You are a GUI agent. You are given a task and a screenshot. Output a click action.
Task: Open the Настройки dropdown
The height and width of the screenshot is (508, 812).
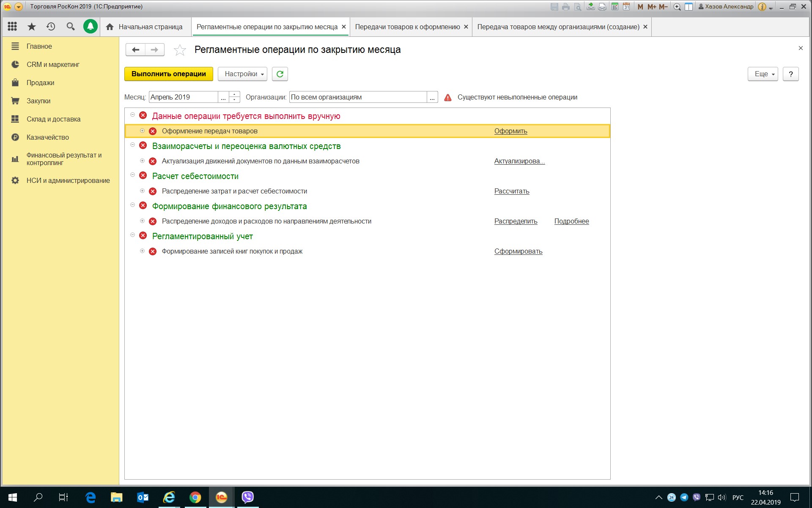point(242,74)
